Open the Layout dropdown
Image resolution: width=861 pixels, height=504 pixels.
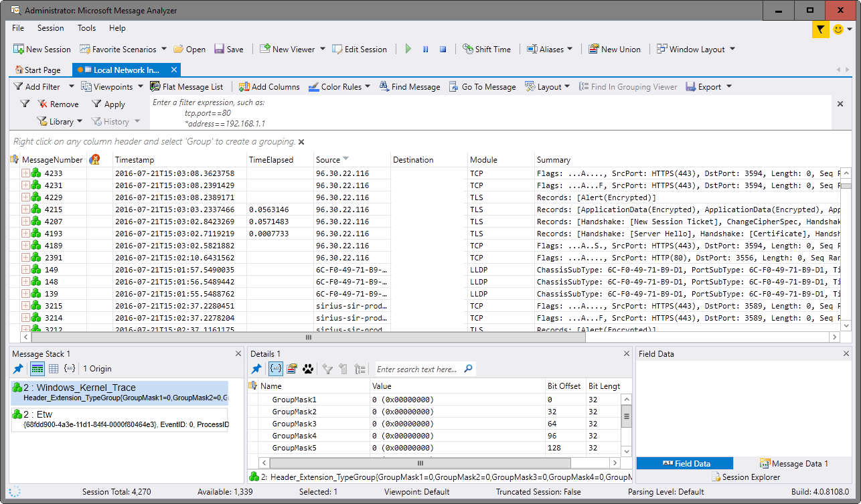(566, 86)
